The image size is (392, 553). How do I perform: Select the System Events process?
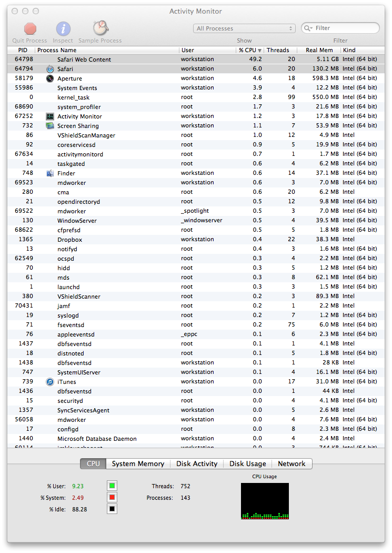196,88
